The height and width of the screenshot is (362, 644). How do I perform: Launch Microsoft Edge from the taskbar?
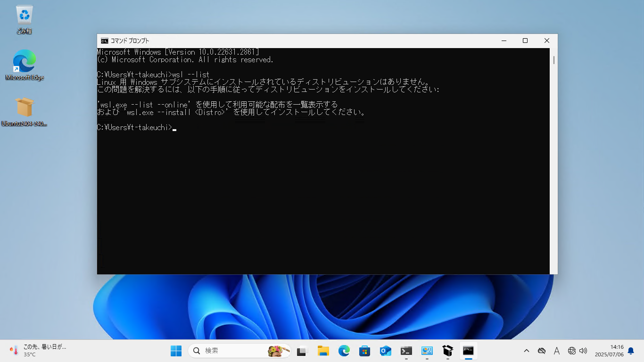pyautogui.click(x=344, y=351)
